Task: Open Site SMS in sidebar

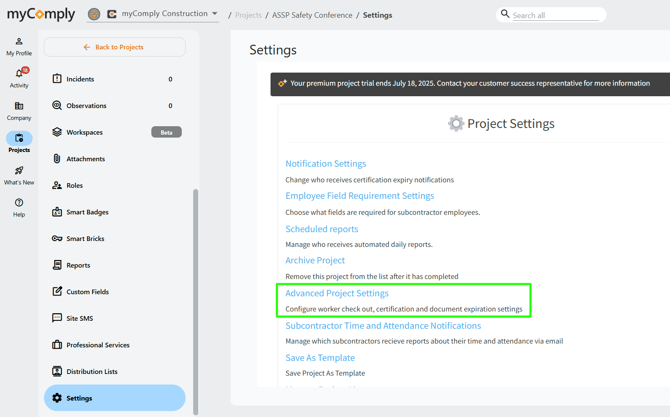Action: pos(79,318)
